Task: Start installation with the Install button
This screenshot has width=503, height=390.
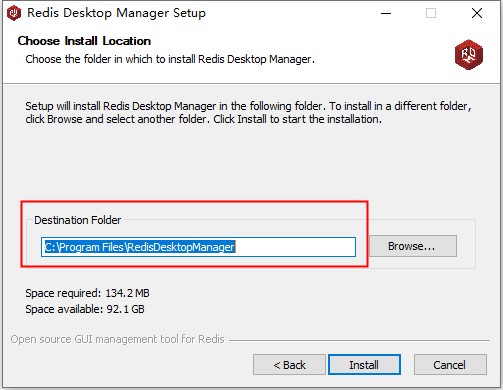Action: (x=364, y=365)
